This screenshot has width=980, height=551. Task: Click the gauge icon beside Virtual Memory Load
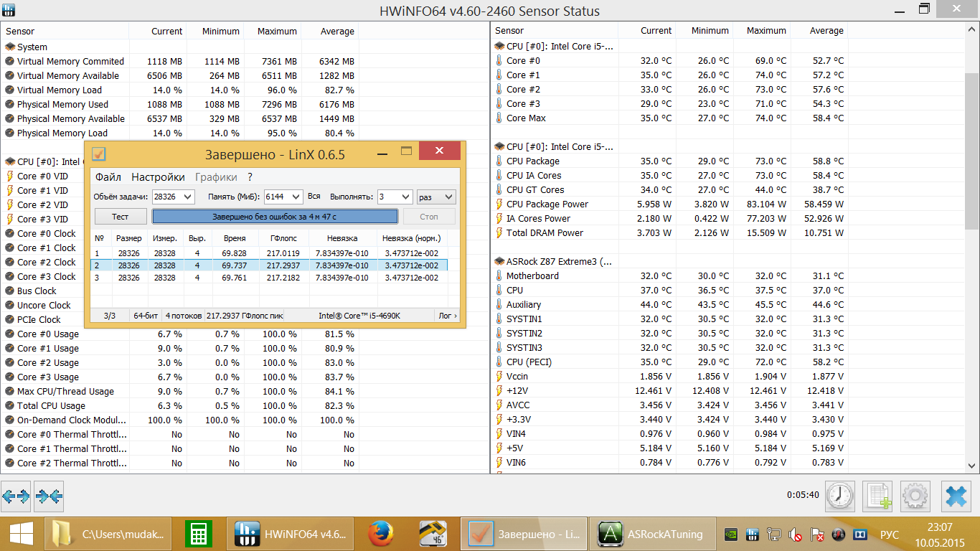(x=10, y=90)
